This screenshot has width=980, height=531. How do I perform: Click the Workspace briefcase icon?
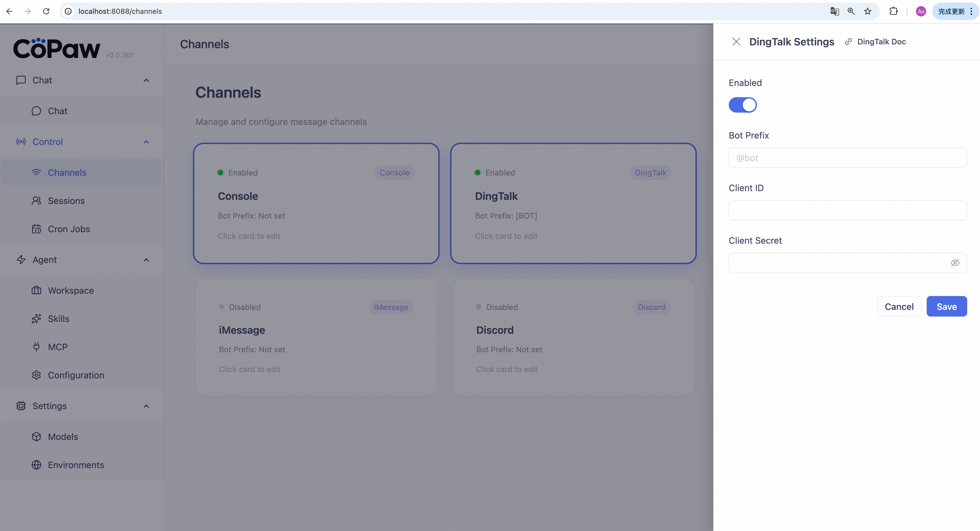[36, 290]
